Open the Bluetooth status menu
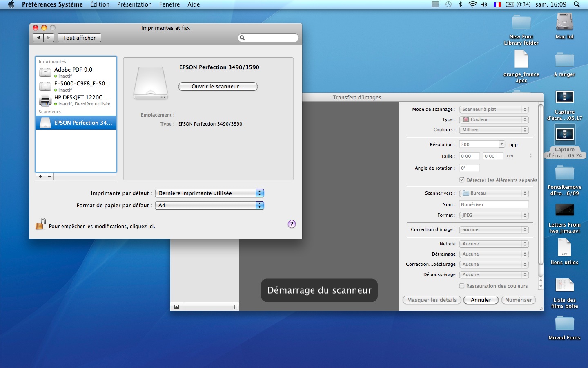 (x=461, y=4)
